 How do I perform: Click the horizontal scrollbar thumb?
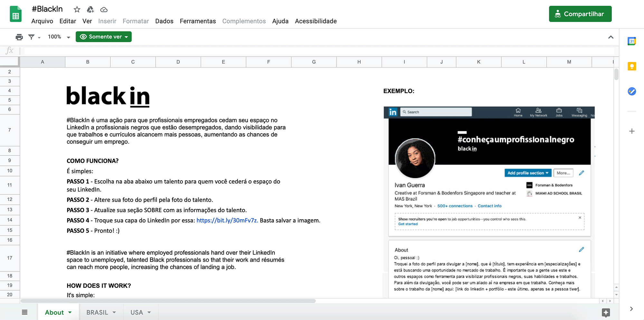168,301
